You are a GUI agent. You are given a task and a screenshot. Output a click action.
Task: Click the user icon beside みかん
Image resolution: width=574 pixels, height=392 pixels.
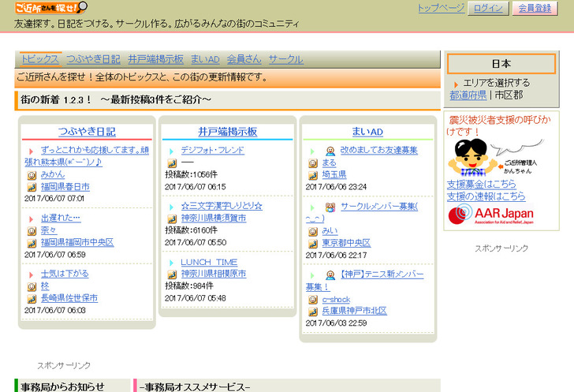point(32,174)
